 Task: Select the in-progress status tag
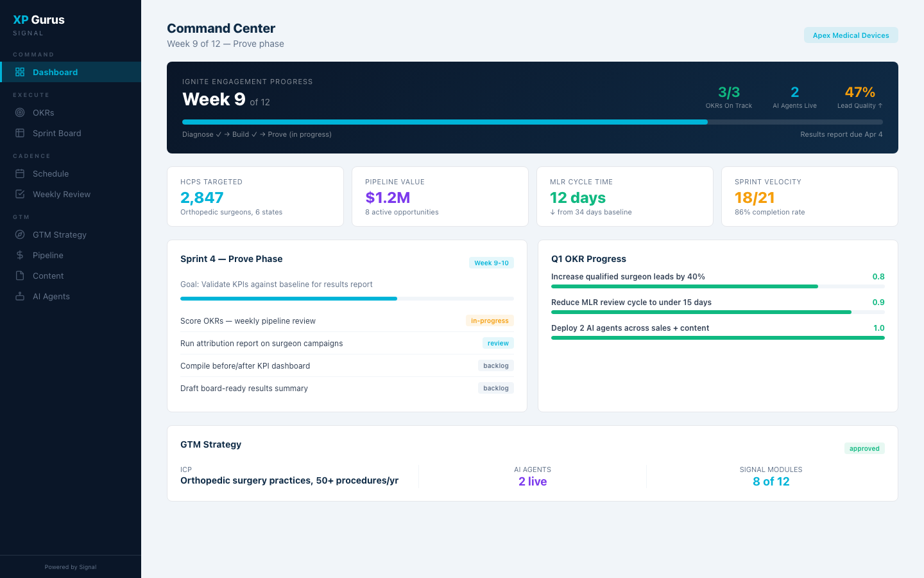[x=490, y=320]
